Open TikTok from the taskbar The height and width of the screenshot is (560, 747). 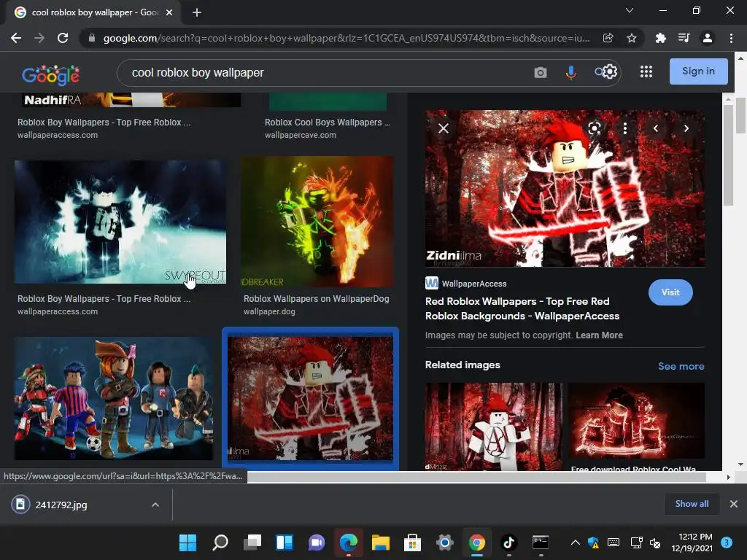tap(508, 542)
